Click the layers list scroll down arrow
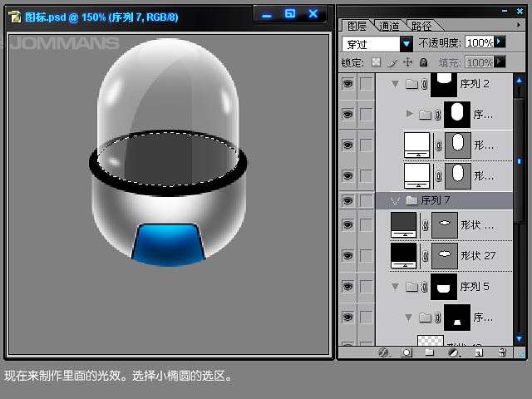Viewport: 532px width, 399px height. click(519, 338)
